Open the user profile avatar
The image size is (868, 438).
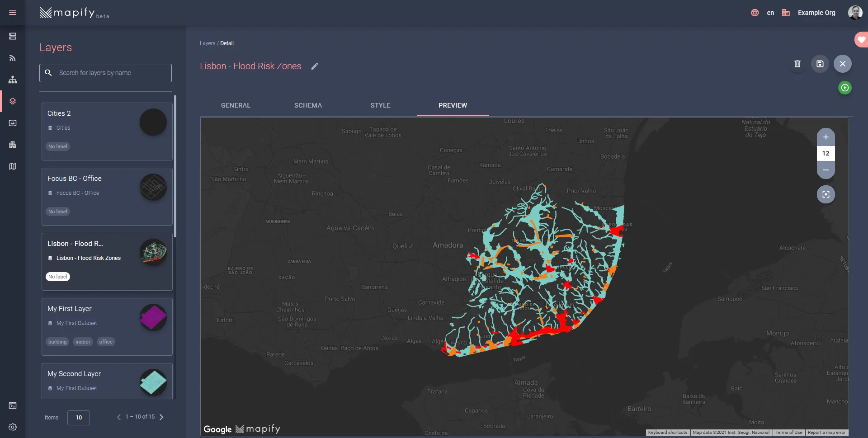click(855, 13)
